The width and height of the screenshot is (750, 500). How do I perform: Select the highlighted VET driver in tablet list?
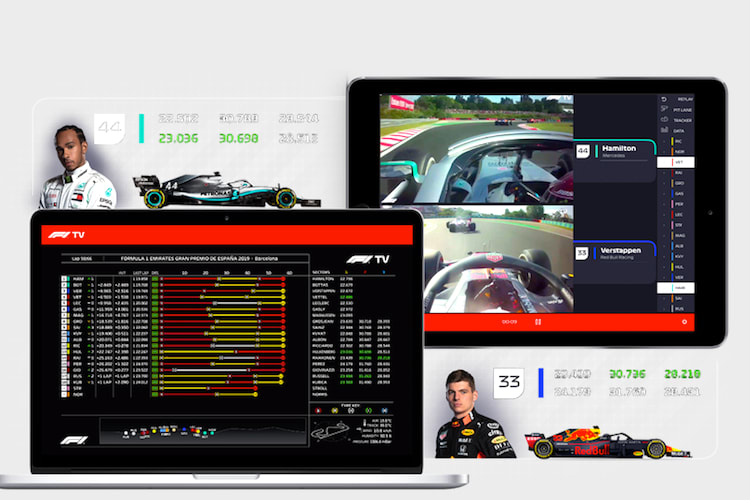(x=676, y=162)
